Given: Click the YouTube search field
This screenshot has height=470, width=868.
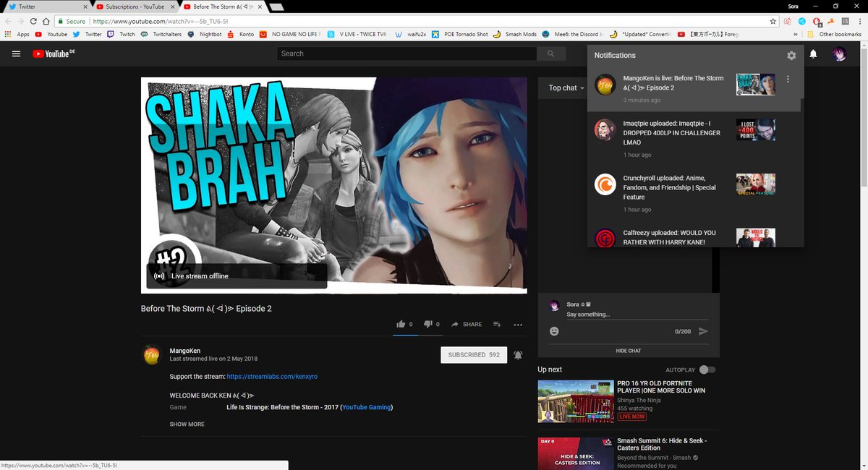Looking at the screenshot, I should (x=407, y=54).
